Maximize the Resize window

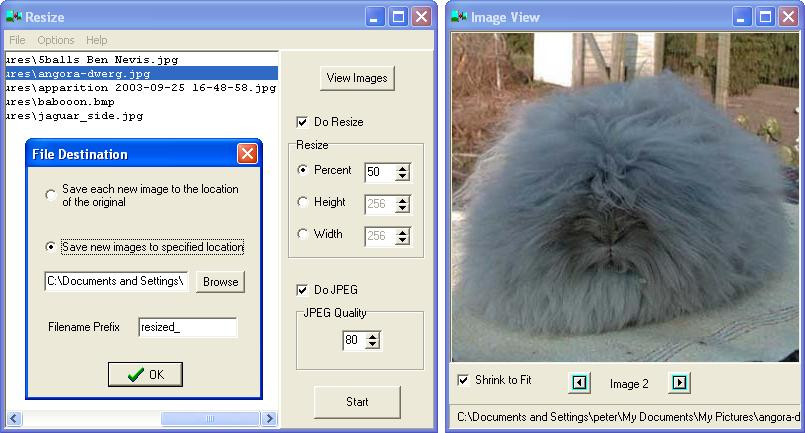[398, 17]
